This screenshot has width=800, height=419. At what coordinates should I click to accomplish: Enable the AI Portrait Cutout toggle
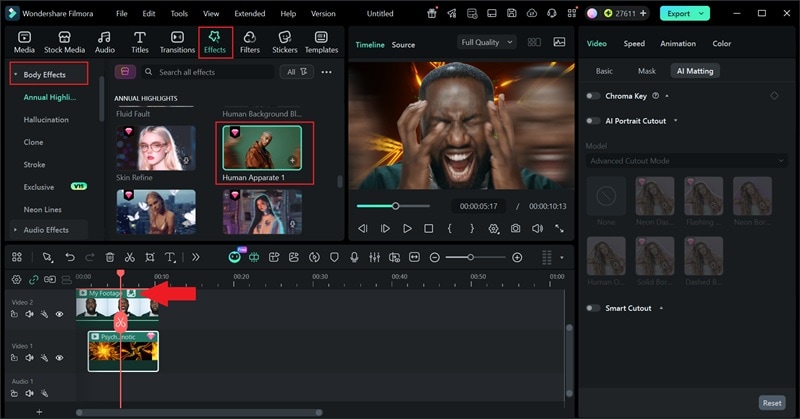click(x=593, y=121)
